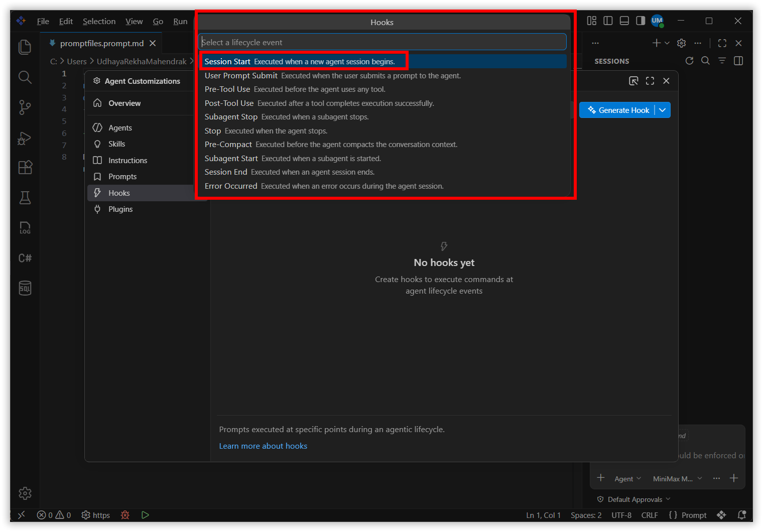Image resolution: width=763 pixels, height=532 pixels.
Task: Pick Pre-Compact lifecycle event
Action: pyautogui.click(x=384, y=145)
